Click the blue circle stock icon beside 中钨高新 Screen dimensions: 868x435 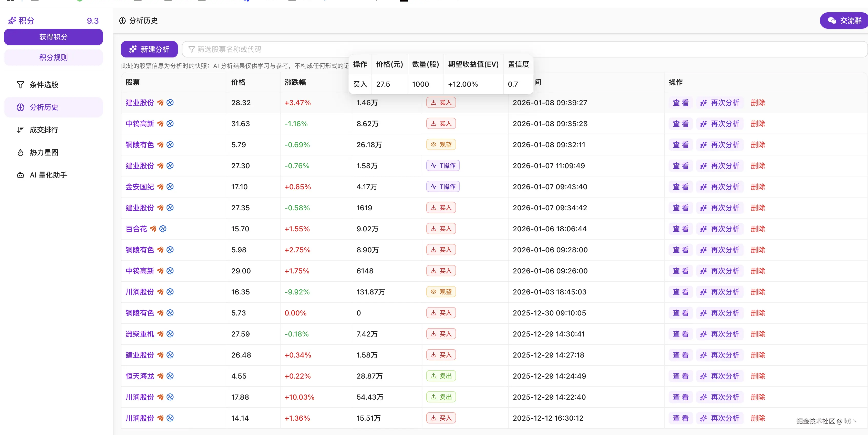tap(170, 123)
